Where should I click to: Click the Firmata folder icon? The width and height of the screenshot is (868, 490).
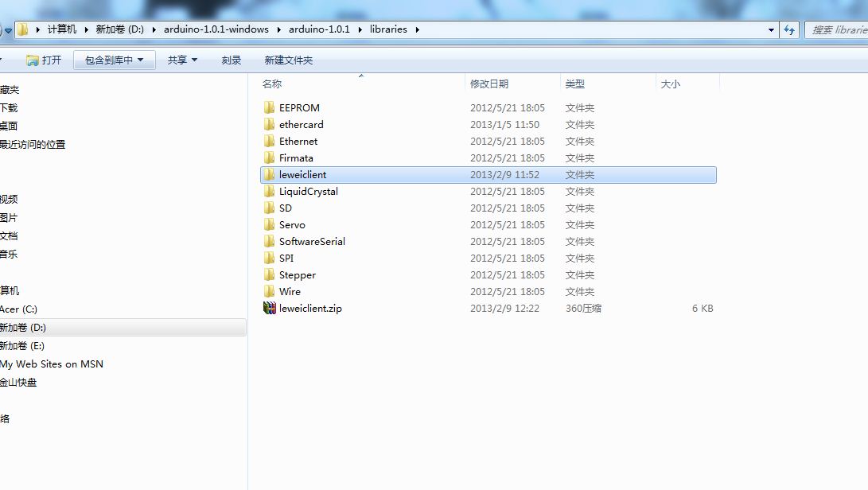(269, 157)
